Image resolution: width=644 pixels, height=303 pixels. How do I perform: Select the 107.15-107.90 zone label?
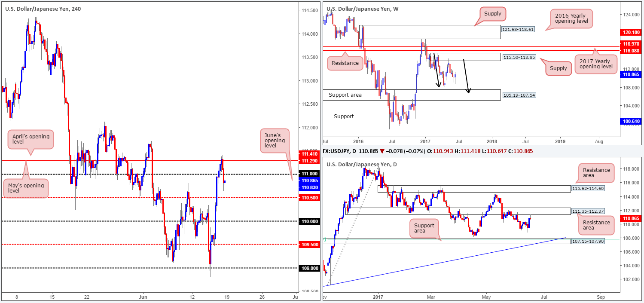point(588,242)
